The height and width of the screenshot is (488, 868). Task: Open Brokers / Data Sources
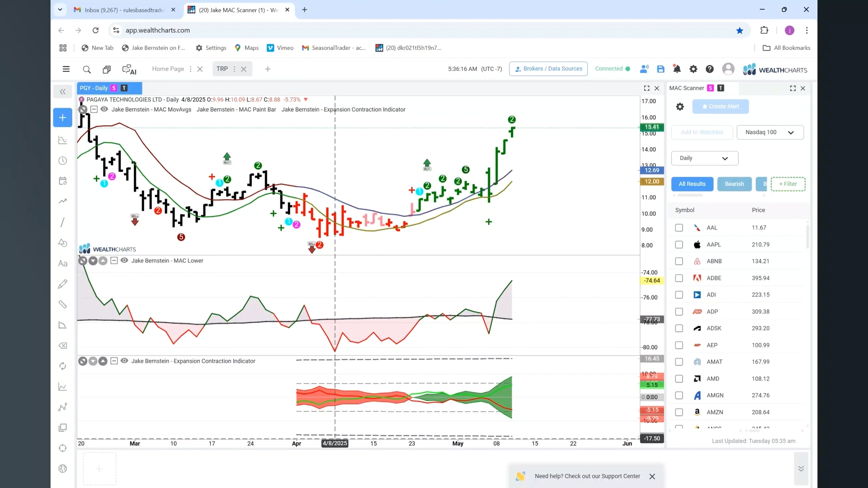tap(548, 69)
